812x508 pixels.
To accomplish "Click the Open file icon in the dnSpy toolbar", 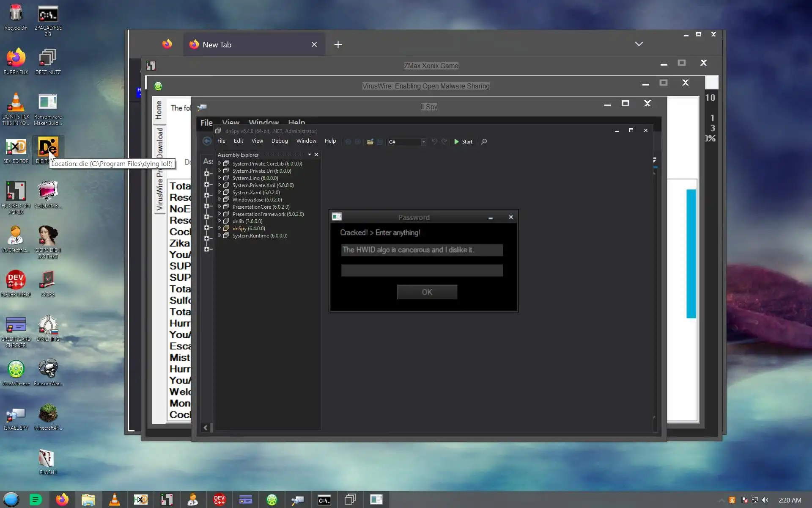I will coord(370,142).
